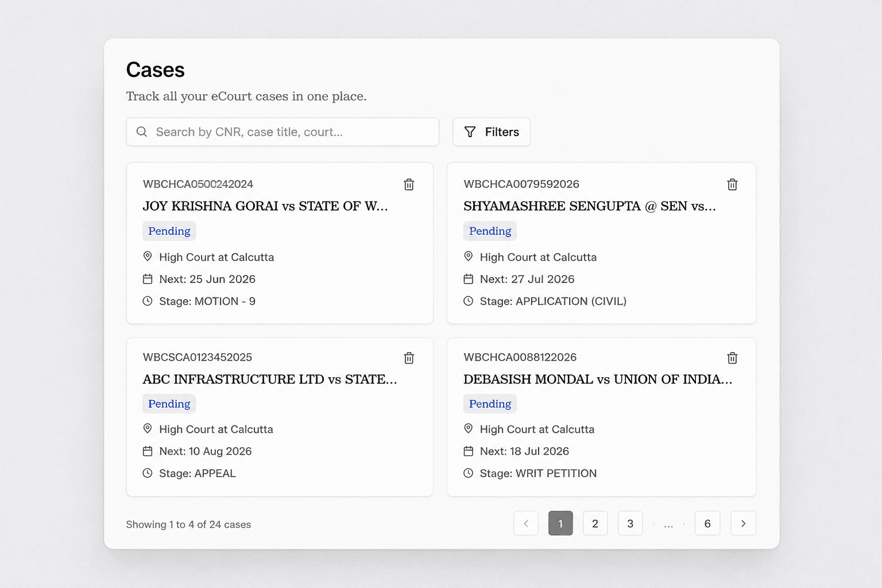
Task: Click the Cases page heading
Action: (156, 70)
